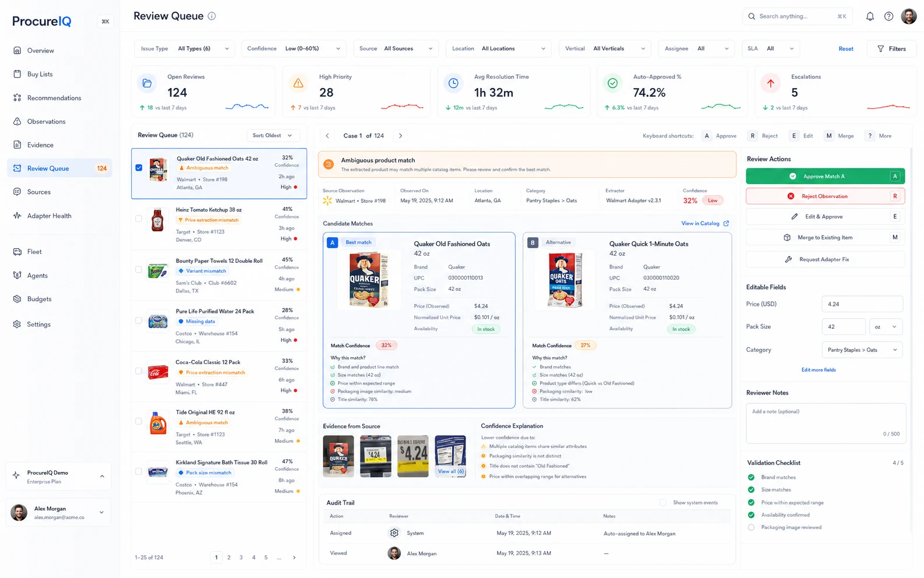The height and width of the screenshot is (578, 924).
Task: Open the help question mark icon
Action: coord(888,16)
